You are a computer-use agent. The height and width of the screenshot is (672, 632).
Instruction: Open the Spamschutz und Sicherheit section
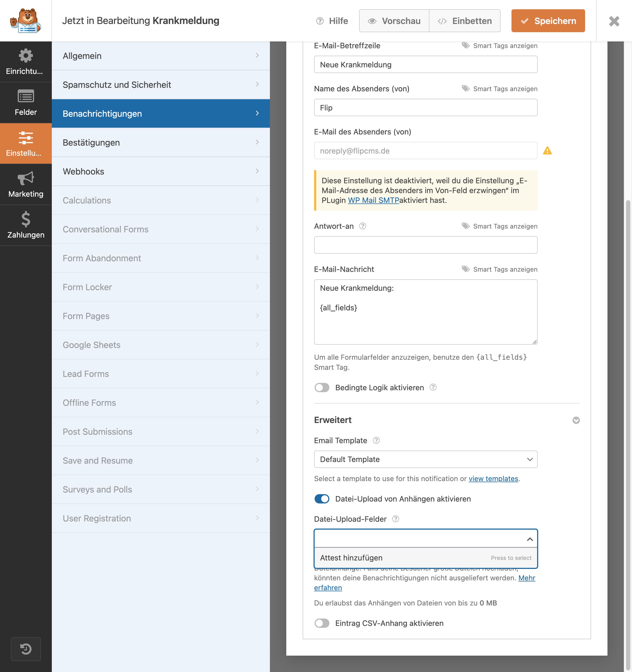[x=161, y=85]
